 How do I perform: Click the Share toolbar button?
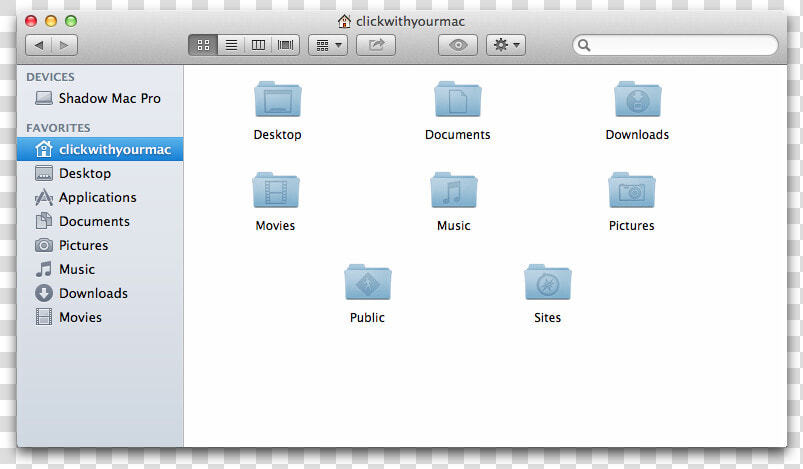click(376, 45)
